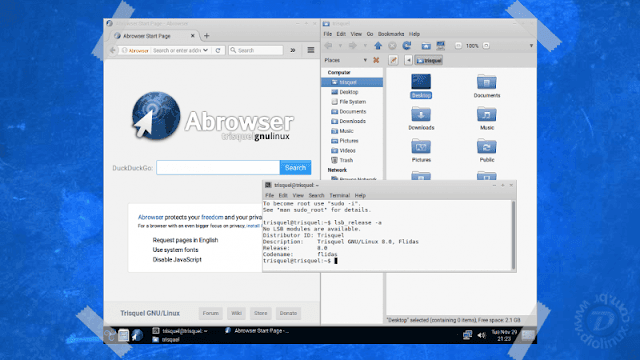The height and width of the screenshot is (360, 640).
Task: Select Downloads in Places sidebar
Action: [352, 121]
